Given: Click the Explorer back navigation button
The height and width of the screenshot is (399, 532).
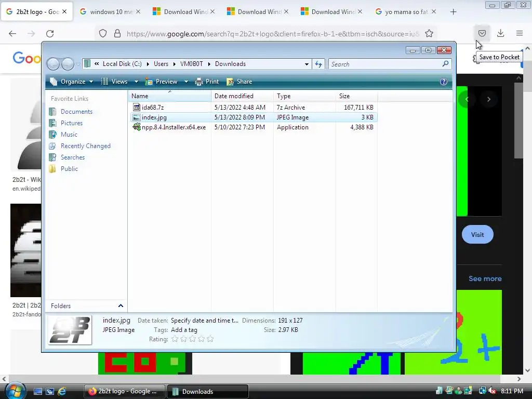Looking at the screenshot, I should tap(54, 64).
